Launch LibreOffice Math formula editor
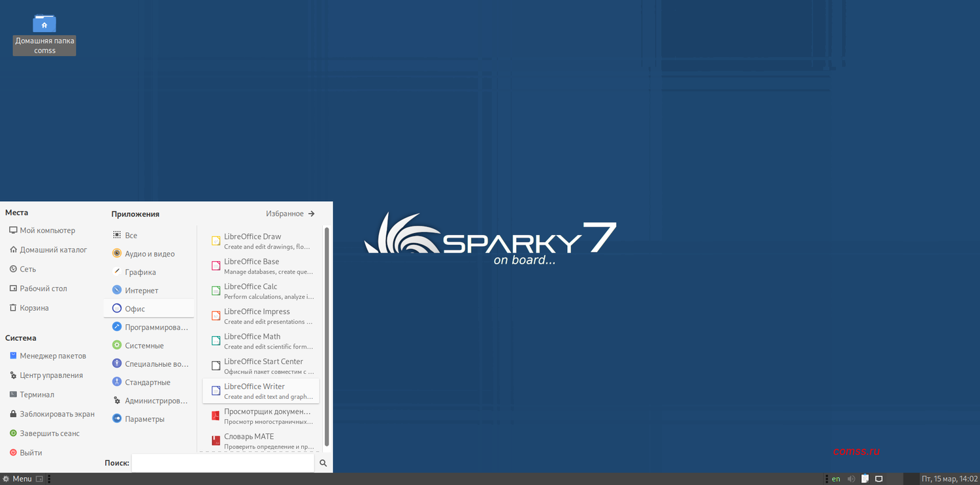This screenshot has height=485, width=980. tap(261, 341)
